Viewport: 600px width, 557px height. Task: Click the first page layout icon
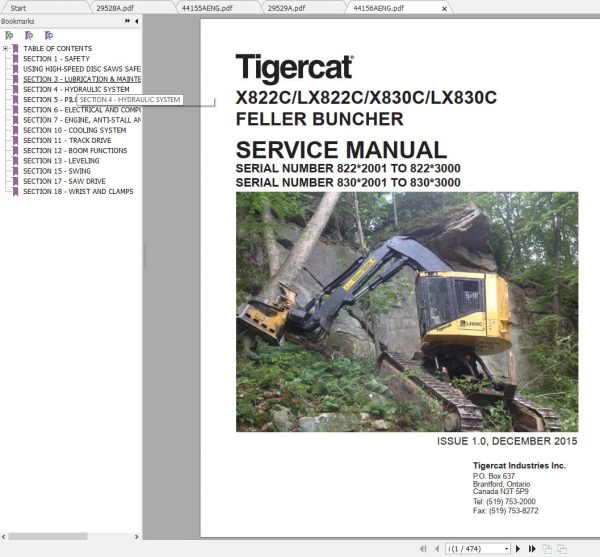[547, 549]
